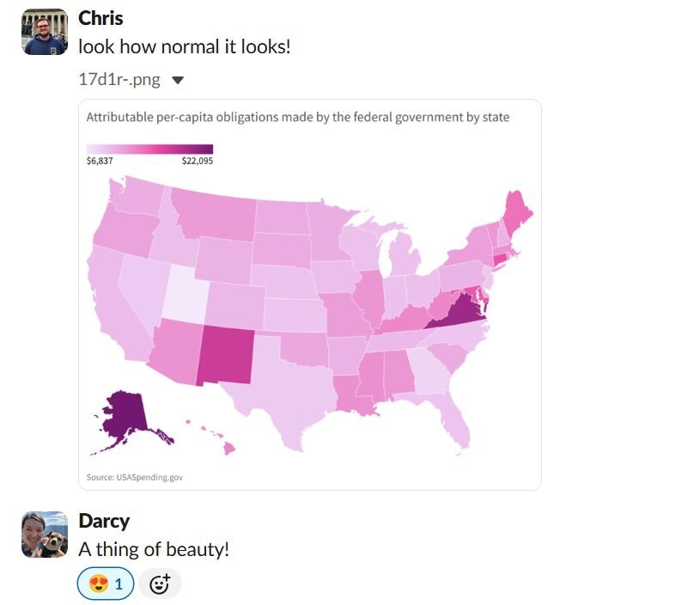
Task: Click the map chart title text
Action: [x=298, y=117]
